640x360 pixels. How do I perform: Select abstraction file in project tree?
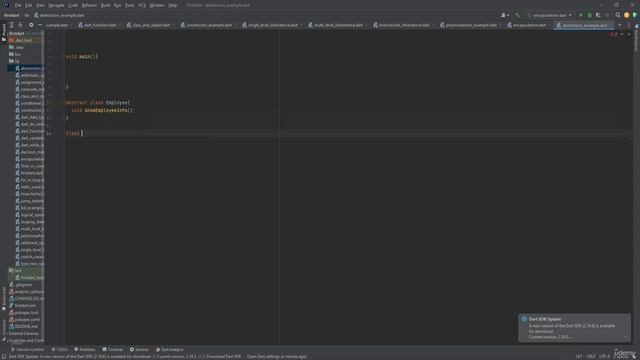[x=29, y=68]
